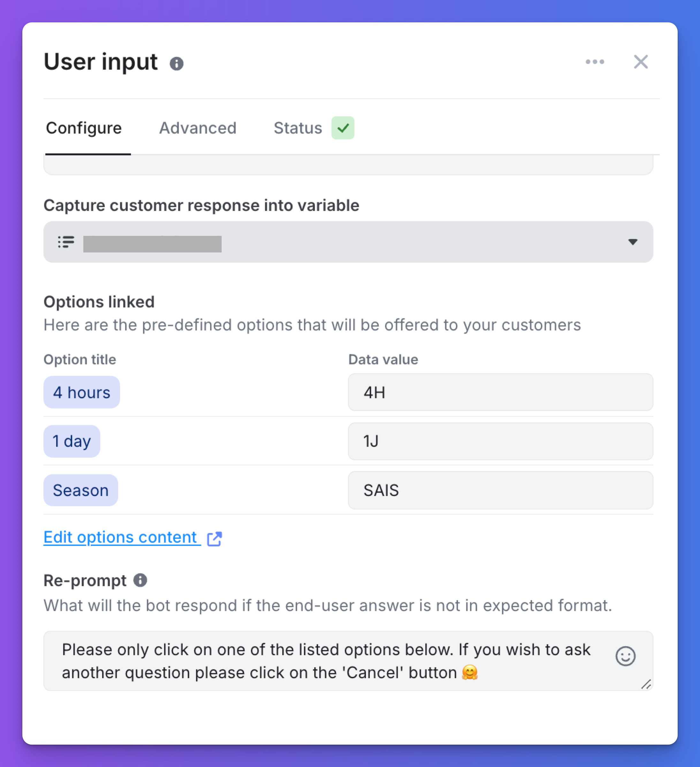The width and height of the screenshot is (700, 767).
Task: Close the User input panel
Action: (641, 62)
